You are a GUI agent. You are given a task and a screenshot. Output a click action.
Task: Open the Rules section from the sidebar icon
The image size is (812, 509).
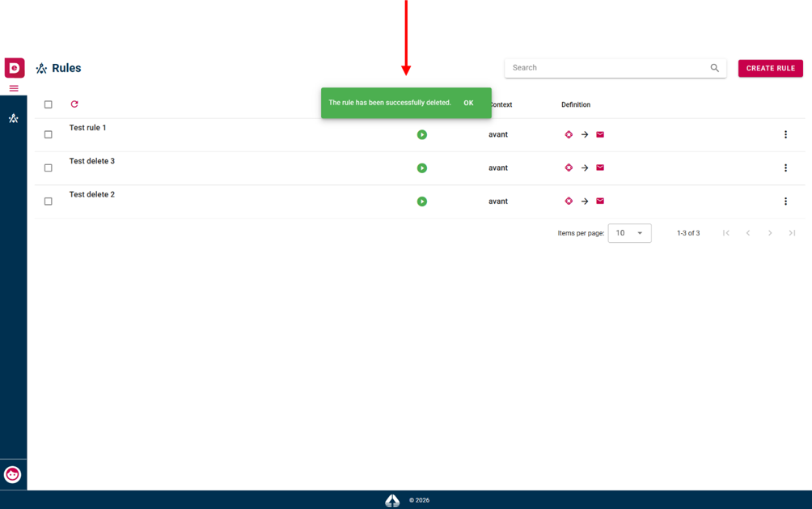click(x=14, y=119)
